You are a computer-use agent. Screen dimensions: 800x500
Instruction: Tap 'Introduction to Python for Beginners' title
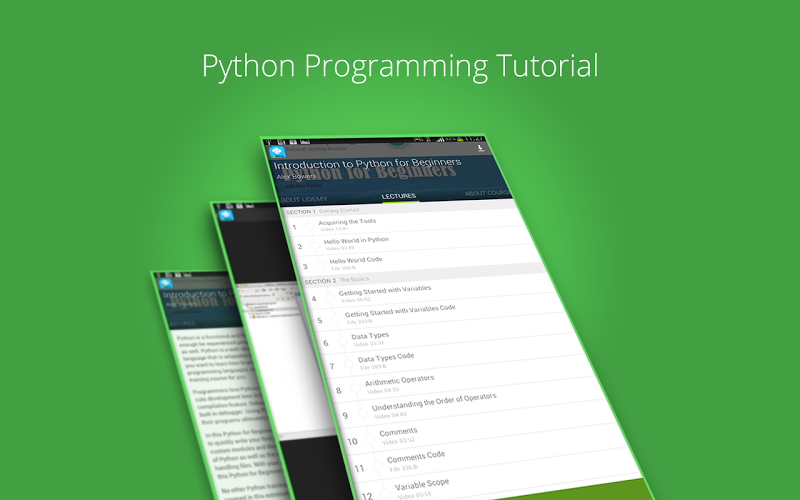(367, 164)
